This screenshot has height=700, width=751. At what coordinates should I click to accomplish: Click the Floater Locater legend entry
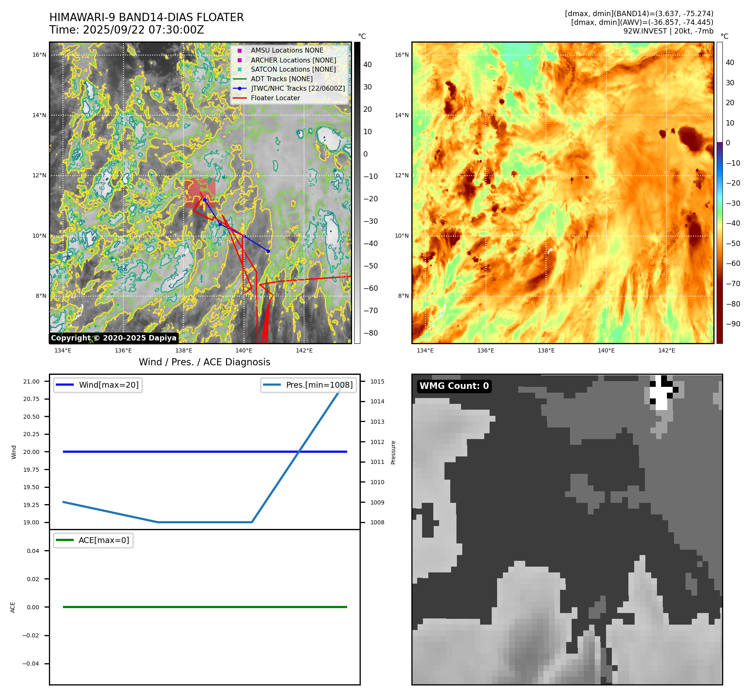[x=275, y=98]
